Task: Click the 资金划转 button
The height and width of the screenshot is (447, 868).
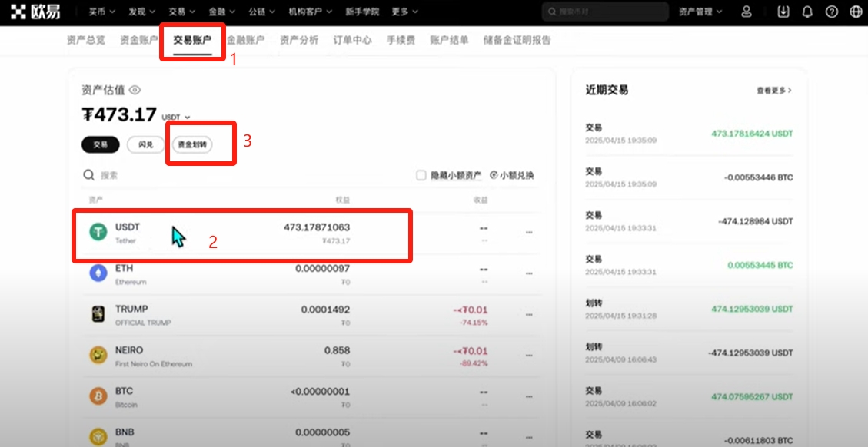Action: [192, 144]
